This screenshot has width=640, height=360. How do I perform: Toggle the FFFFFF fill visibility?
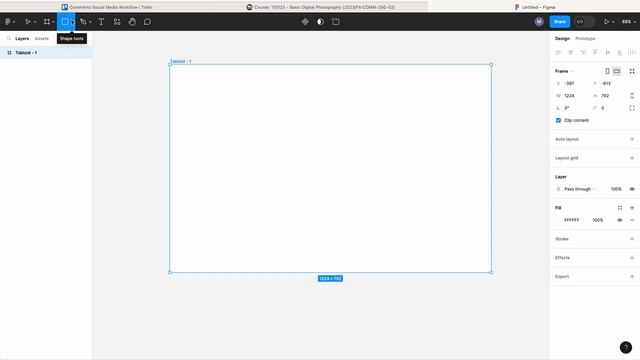click(x=620, y=220)
